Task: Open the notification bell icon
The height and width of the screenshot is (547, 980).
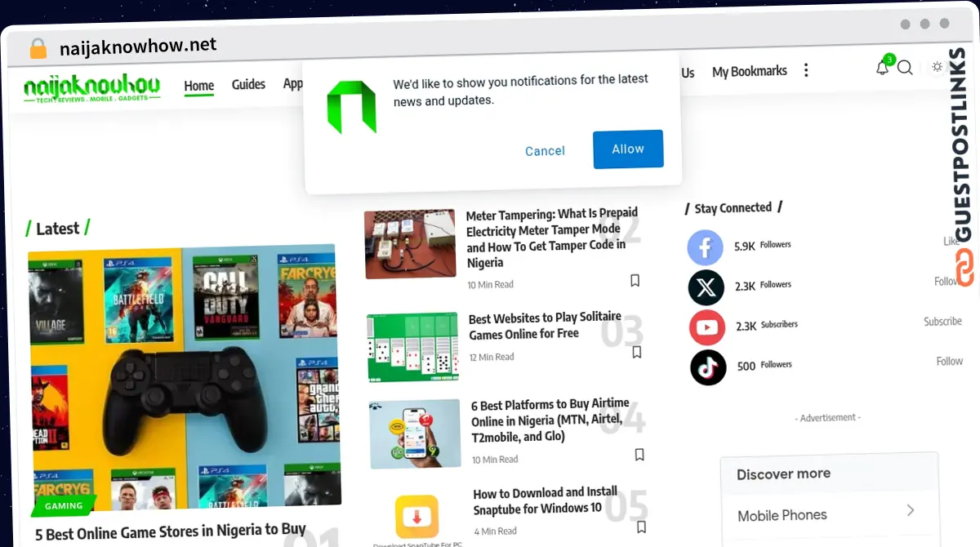Action: pyautogui.click(x=882, y=68)
